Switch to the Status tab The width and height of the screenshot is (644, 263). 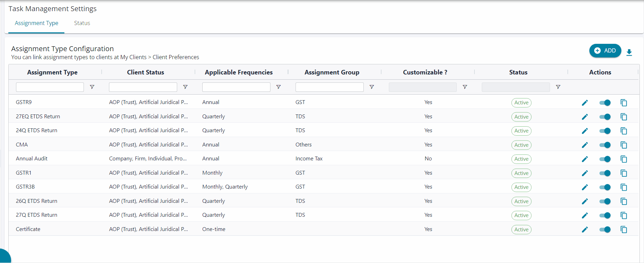[82, 23]
